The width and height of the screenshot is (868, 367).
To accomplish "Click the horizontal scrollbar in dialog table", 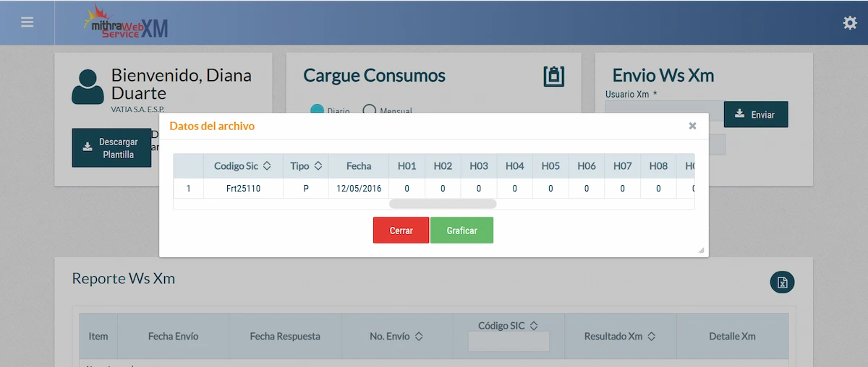I will [x=443, y=204].
